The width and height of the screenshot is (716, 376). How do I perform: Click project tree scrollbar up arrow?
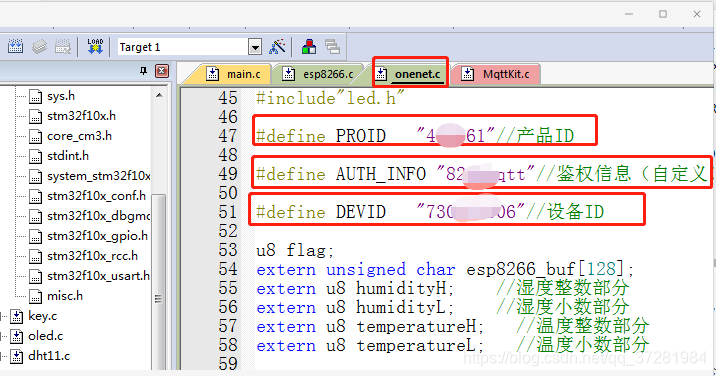[159, 95]
